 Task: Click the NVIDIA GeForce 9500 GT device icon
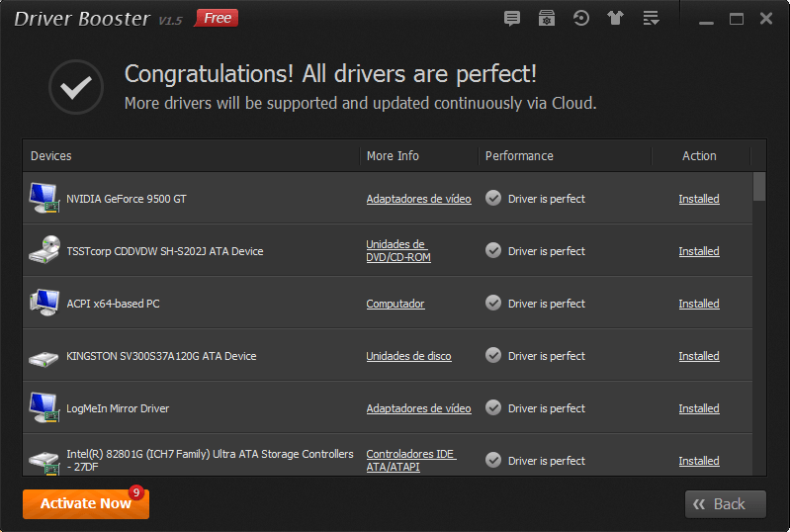[44, 198]
